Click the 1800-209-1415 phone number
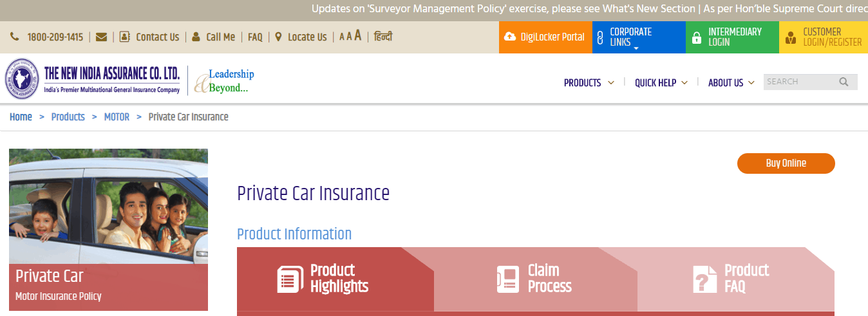868x316 pixels. coord(55,37)
